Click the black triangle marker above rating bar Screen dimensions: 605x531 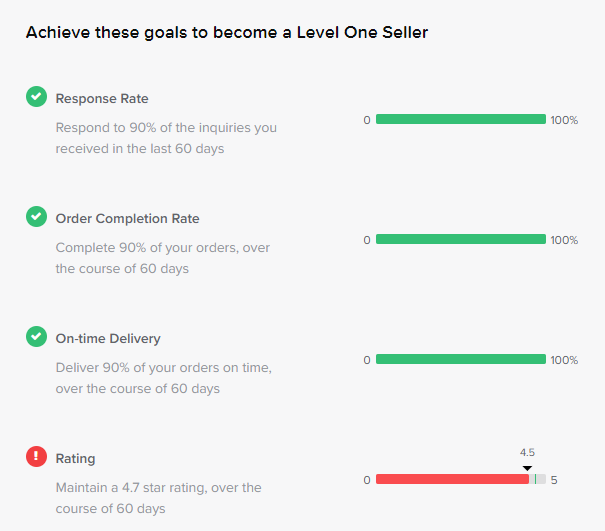[x=527, y=468]
